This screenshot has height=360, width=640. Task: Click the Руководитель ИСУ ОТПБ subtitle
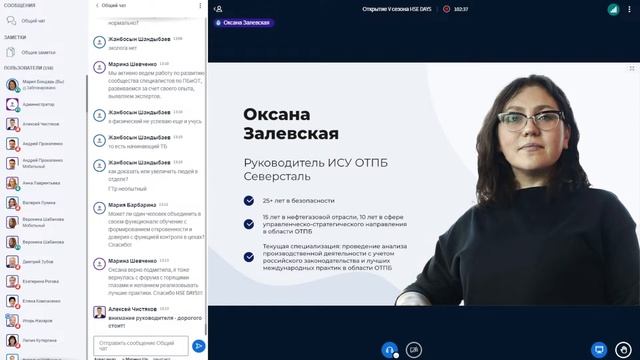tap(316, 169)
